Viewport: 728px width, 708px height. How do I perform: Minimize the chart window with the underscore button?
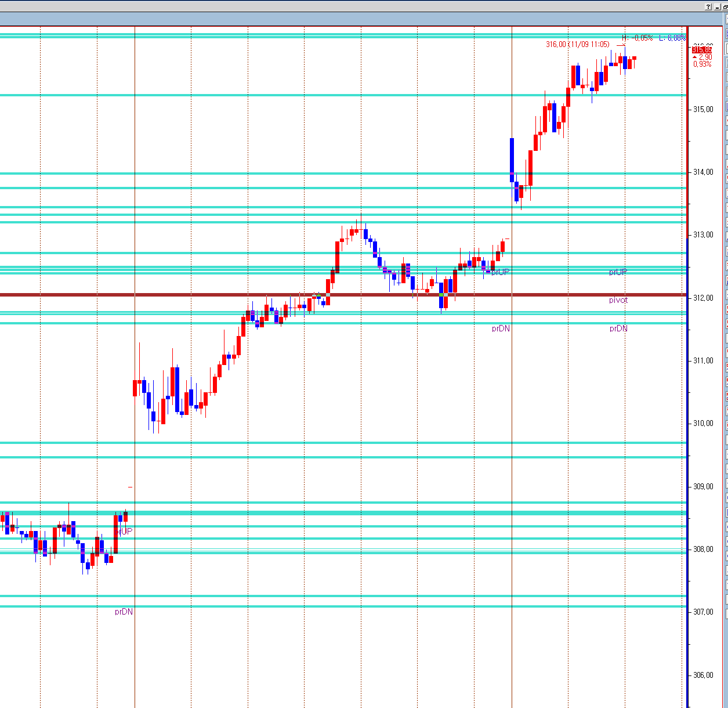tap(716, 7)
